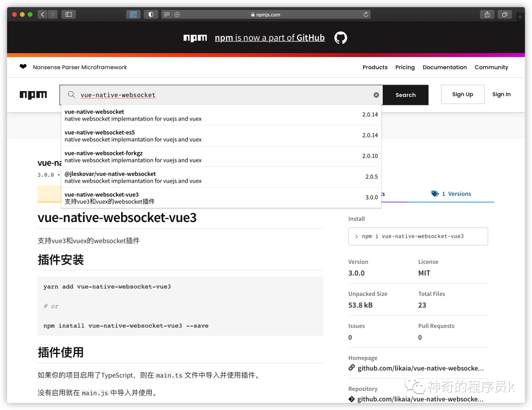This screenshot has width=532, height=410.
Task: Click the 支持vue3和vuex的websocket插件 description under the heading
Action: [x=89, y=241]
